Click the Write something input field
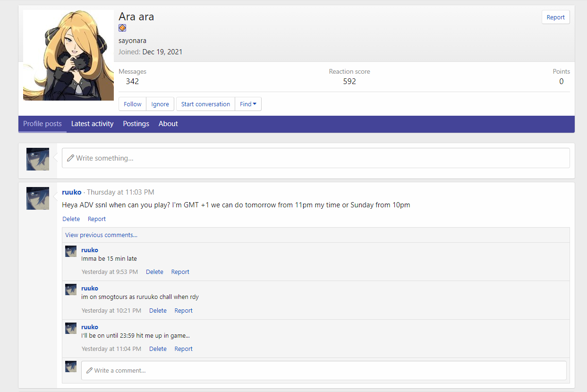Image resolution: width=587 pixels, height=392 pixels. [x=316, y=158]
